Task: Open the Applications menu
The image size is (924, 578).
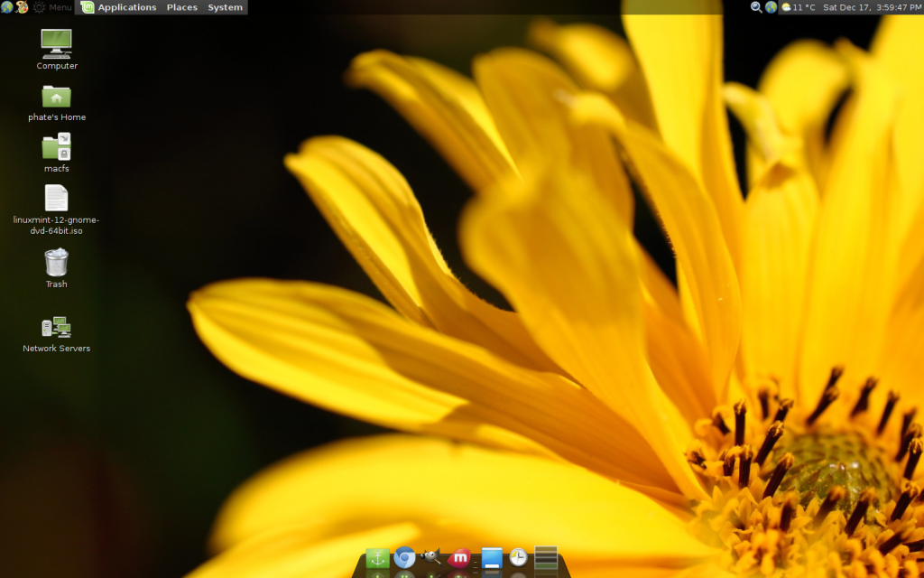Action: point(120,7)
